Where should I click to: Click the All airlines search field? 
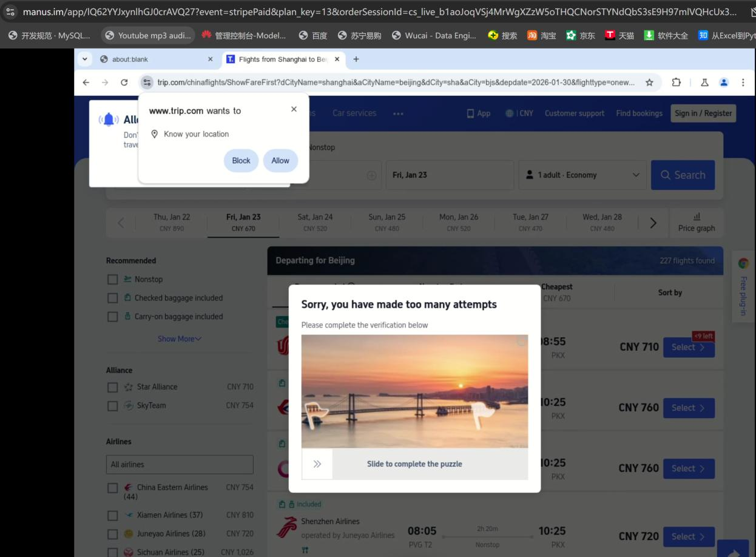tap(180, 464)
